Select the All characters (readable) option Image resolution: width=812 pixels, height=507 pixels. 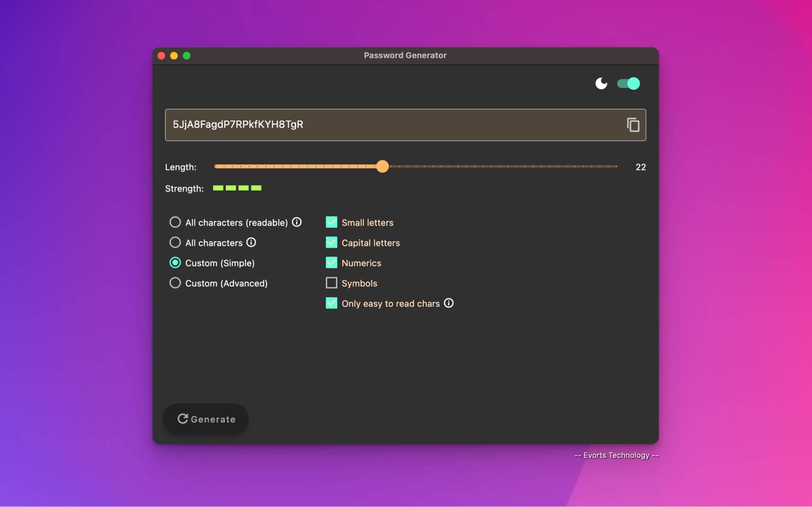coord(175,222)
